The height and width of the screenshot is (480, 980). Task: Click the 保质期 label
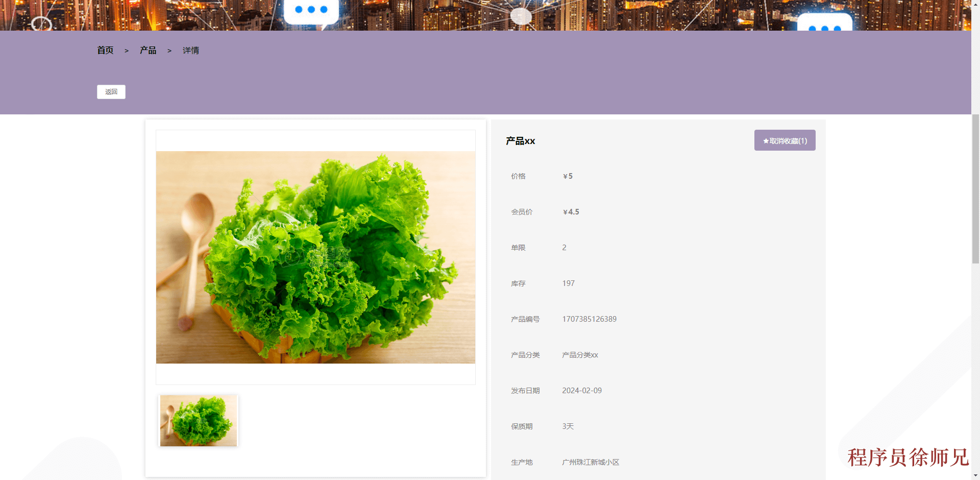(x=522, y=426)
